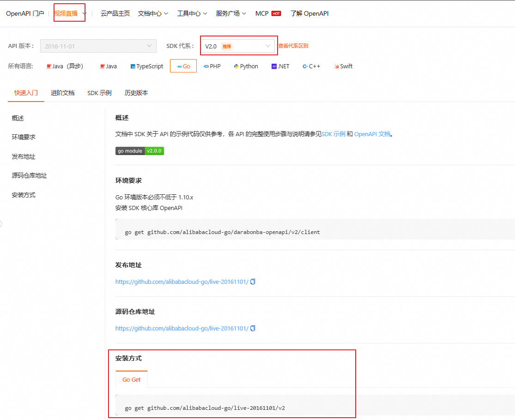Open the OpenAPI 文档 link in 概述
The image size is (515, 420).
coord(372,134)
